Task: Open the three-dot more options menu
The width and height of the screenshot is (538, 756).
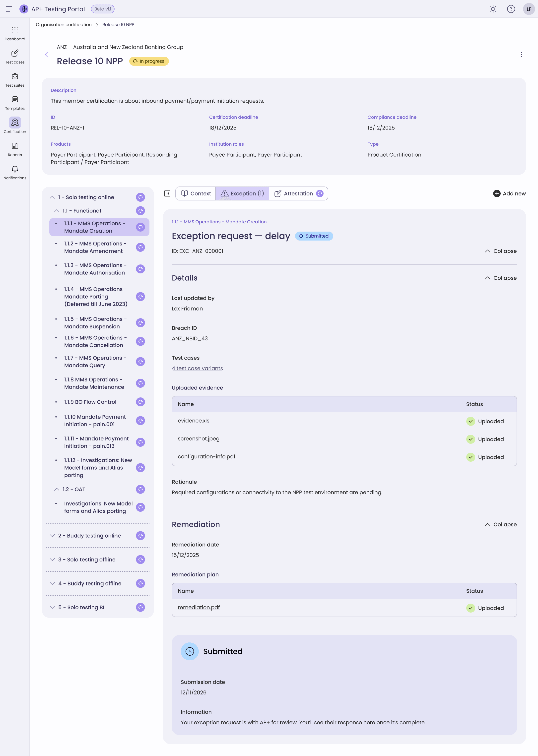Action: [521, 55]
